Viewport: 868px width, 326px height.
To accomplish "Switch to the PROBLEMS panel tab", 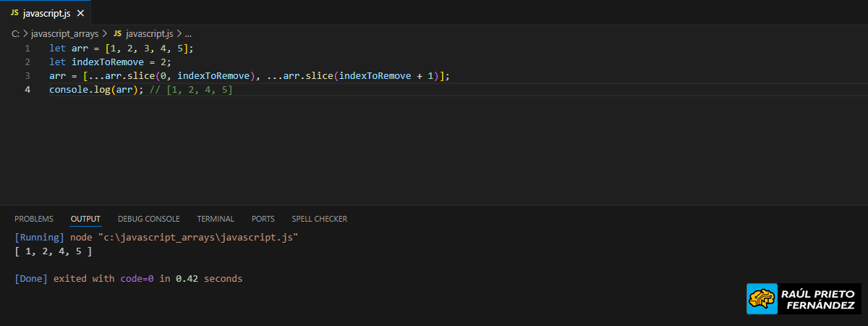I will point(34,219).
